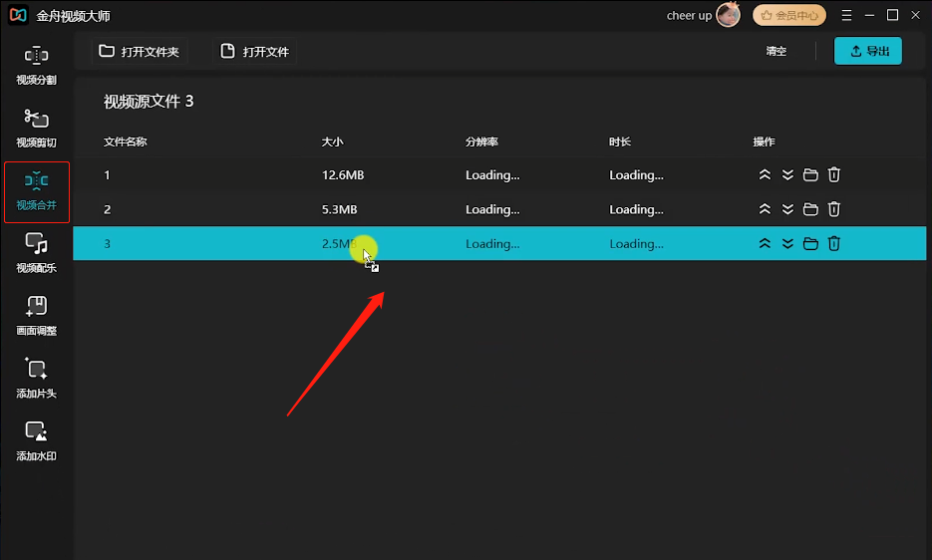Click the 打开文件 open file button

tap(254, 52)
